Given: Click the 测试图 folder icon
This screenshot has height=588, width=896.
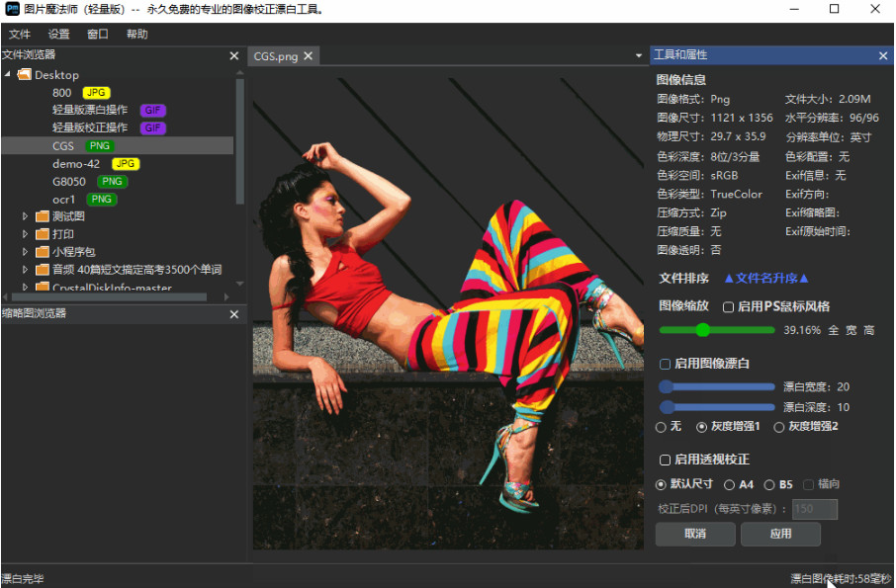Looking at the screenshot, I should [43, 216].
